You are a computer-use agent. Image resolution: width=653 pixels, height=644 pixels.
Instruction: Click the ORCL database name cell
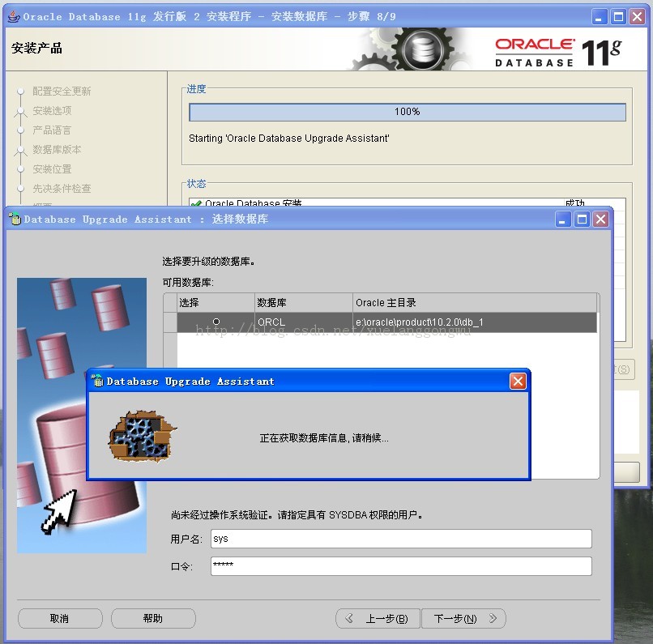coord(304,322)
